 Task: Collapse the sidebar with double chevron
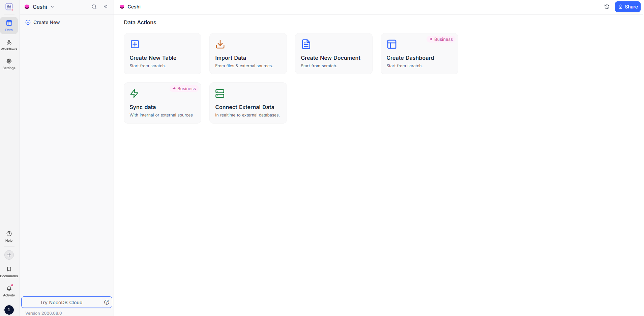[x=106, y=6]
